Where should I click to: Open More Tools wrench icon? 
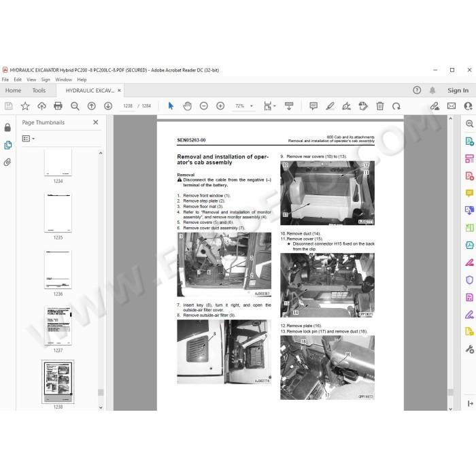[469, 349]
